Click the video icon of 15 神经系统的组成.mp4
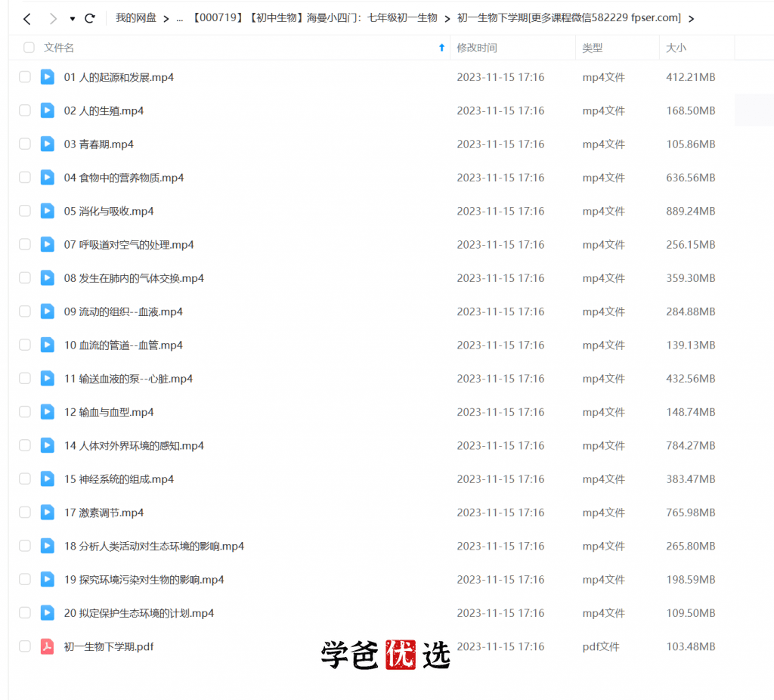774x700 pixels. coord(48,479)
